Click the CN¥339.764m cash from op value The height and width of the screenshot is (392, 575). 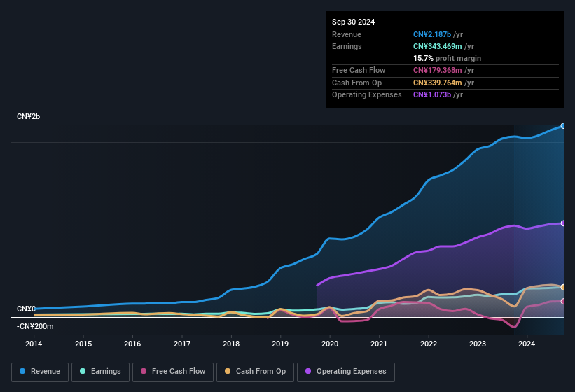437,83
